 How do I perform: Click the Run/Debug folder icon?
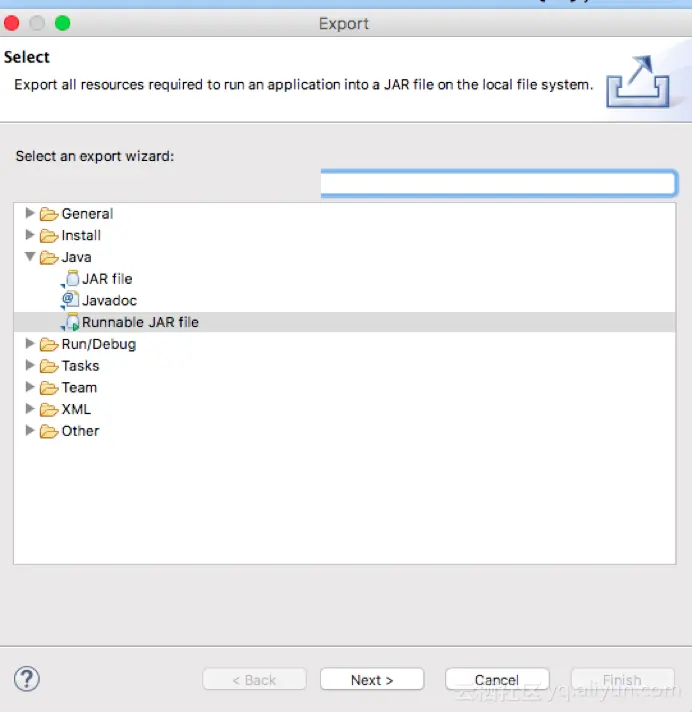[49, 344]
